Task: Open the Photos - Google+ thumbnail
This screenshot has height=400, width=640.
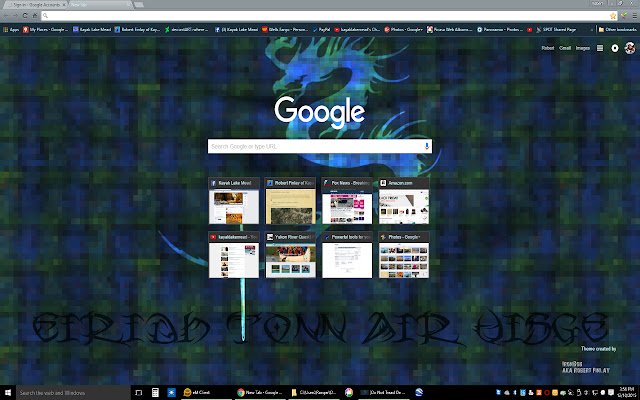Action: (404, 255)
